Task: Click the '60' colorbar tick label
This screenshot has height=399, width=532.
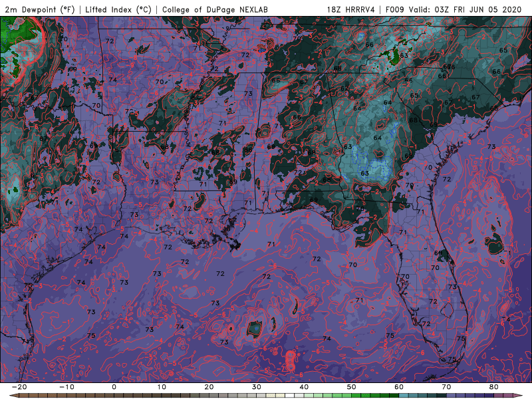Action: (x=399, y=387)
